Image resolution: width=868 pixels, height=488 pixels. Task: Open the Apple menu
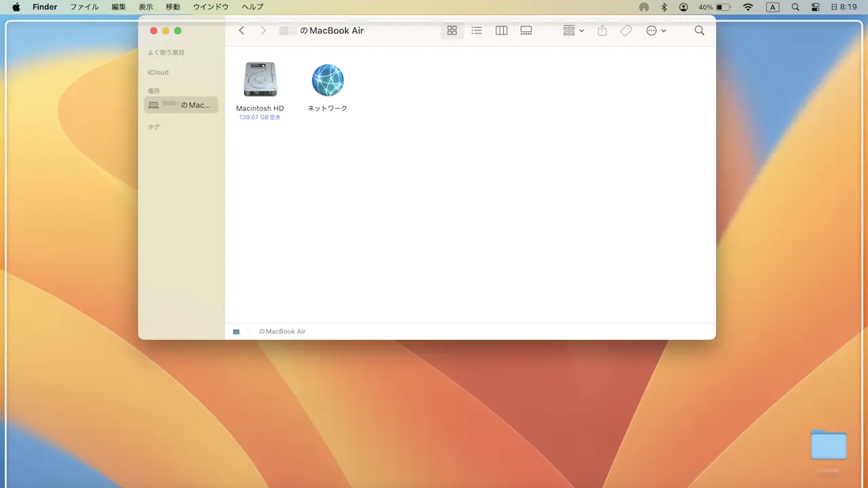tap(16, 7)
